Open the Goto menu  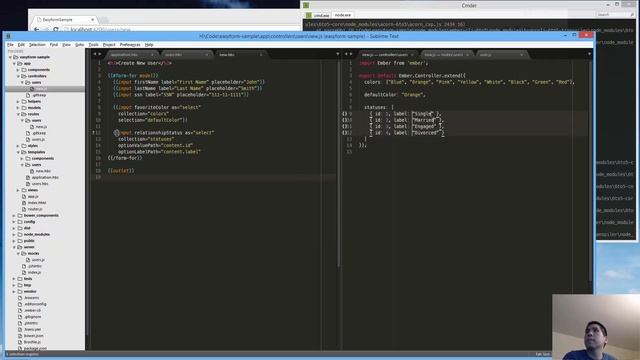pos(80,44)
